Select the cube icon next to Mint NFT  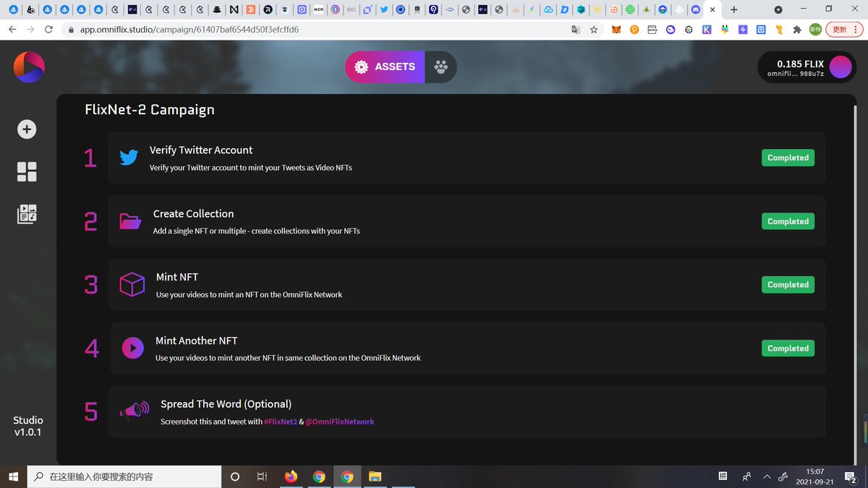[x=132, y=284]
